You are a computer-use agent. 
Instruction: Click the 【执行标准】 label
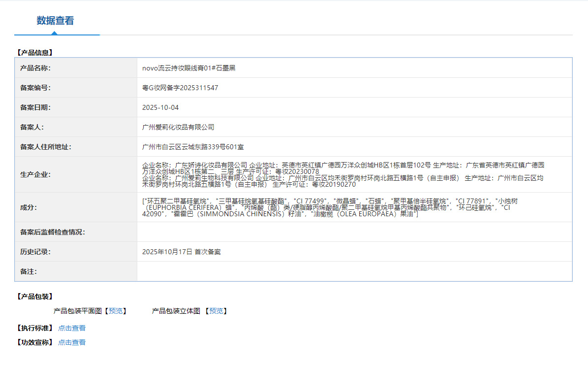pos(34,329)
